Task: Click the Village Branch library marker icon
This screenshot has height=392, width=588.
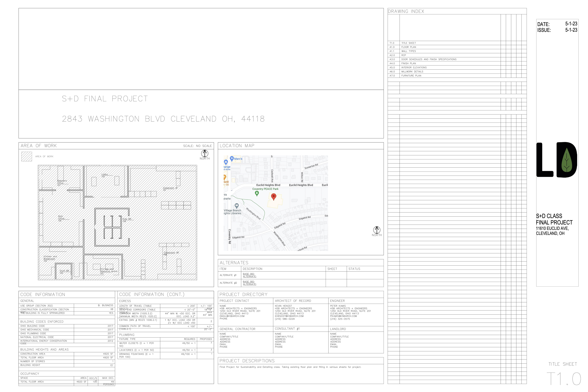Action: click(x=237, y=205)
